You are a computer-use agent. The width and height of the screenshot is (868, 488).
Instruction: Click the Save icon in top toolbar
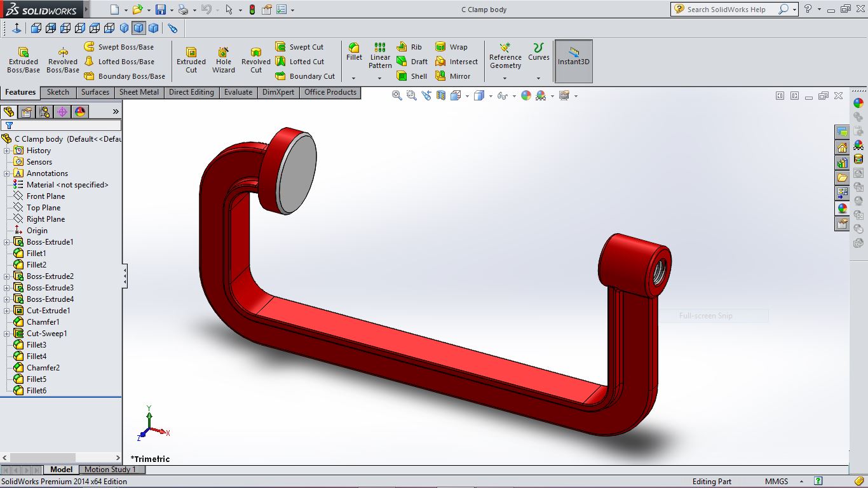coord(161,10)
